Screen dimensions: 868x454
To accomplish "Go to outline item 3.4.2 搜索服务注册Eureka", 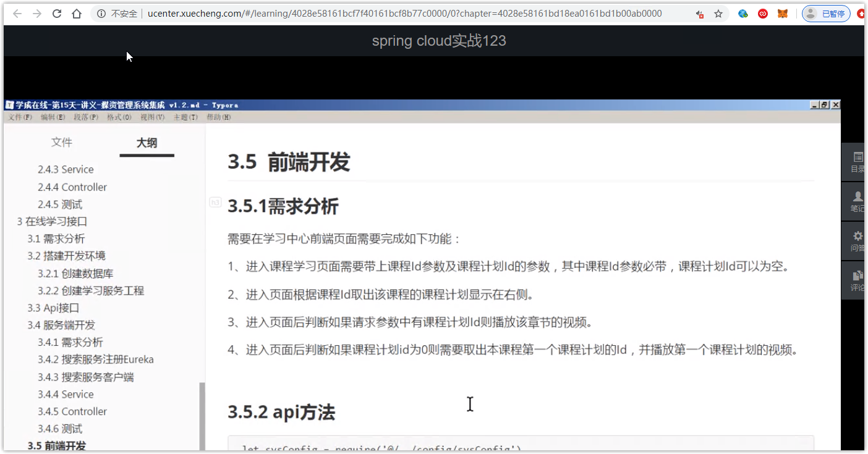I will pos(96,359).
